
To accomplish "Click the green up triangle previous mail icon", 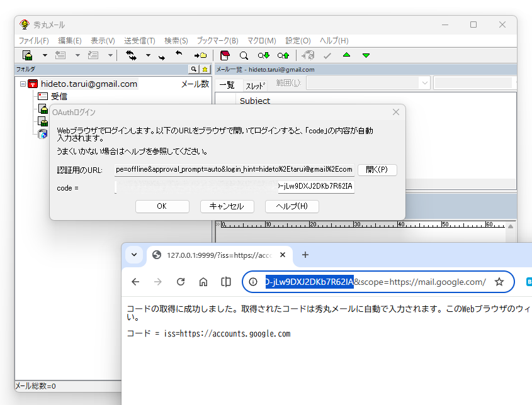I will click(346, 55).
